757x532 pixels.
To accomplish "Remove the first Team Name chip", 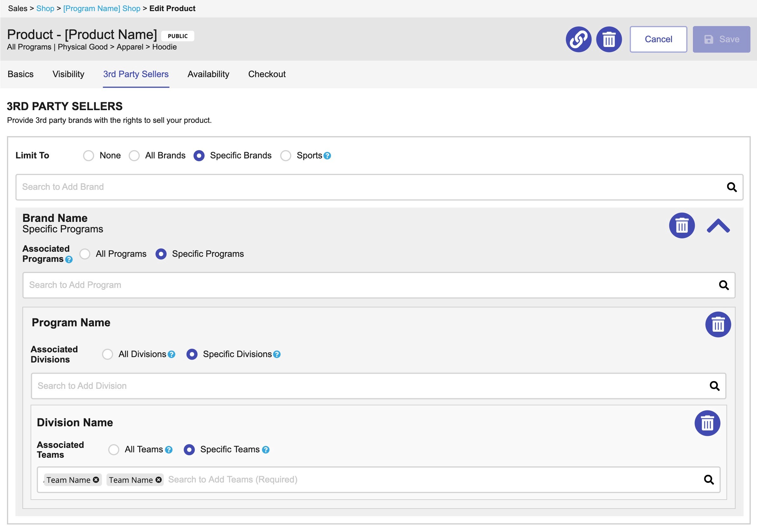I will point(96,480).
